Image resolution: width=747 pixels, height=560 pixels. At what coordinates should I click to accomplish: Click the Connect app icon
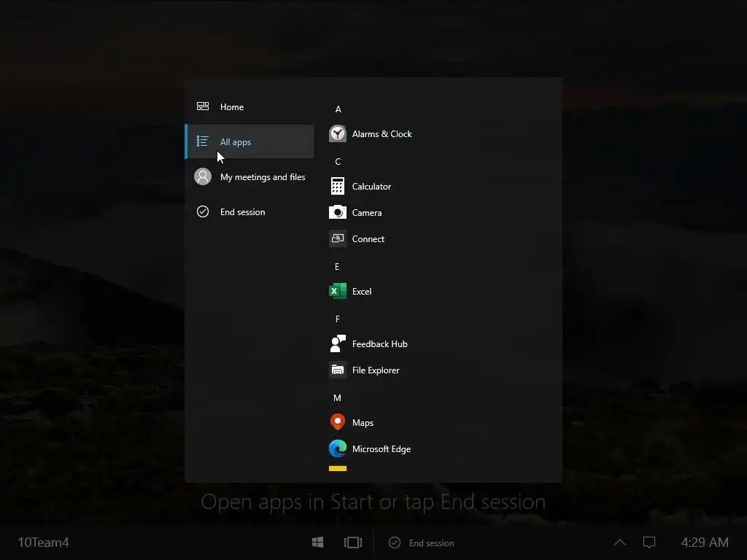click(x=338, y=238)
